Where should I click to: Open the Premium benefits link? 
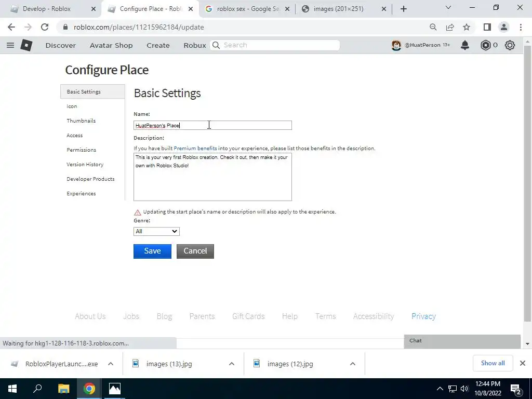point(195,148)
